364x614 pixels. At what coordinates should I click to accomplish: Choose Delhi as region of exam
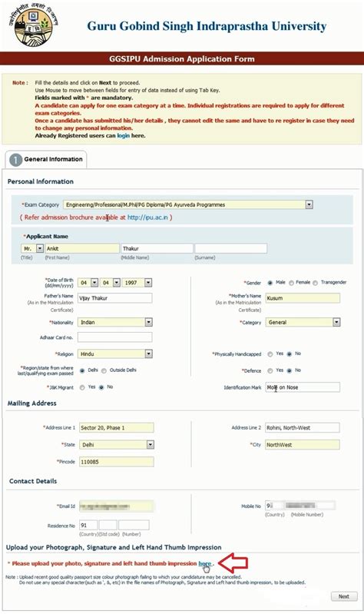[82, 370]
